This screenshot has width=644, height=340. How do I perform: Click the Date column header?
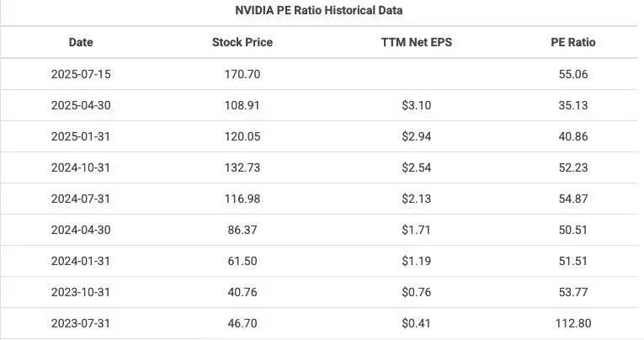81,42
